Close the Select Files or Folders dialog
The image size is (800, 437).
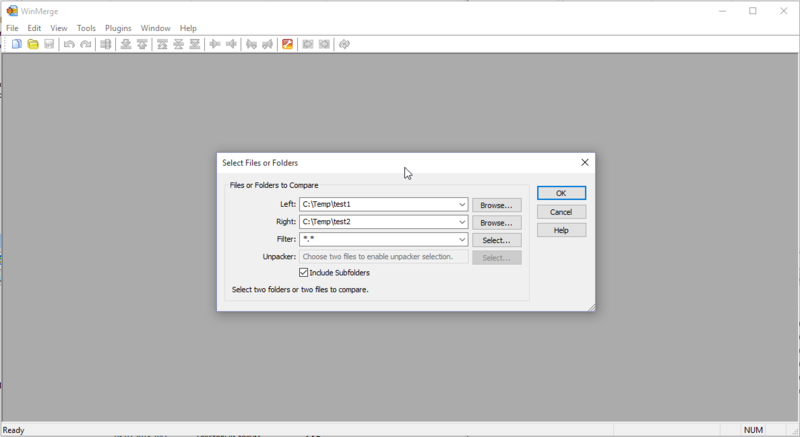pos(585,162)
